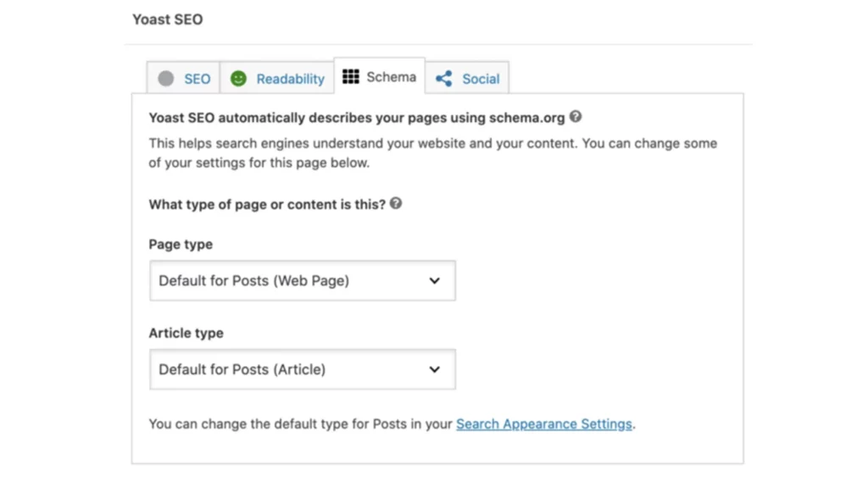Click the Social share icon

444,79
